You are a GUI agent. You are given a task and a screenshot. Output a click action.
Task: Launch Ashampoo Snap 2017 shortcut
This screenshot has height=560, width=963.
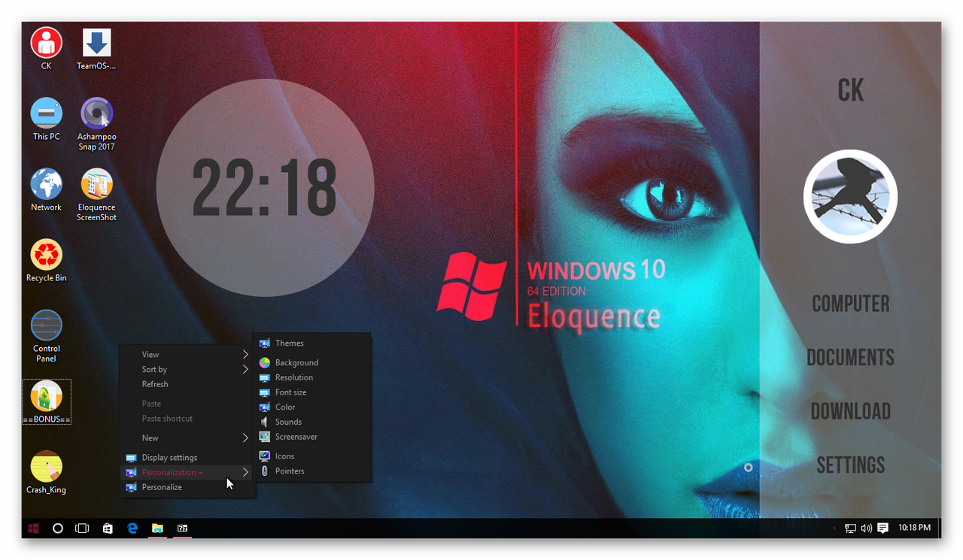pyautogui.click(x=96, y=124)
